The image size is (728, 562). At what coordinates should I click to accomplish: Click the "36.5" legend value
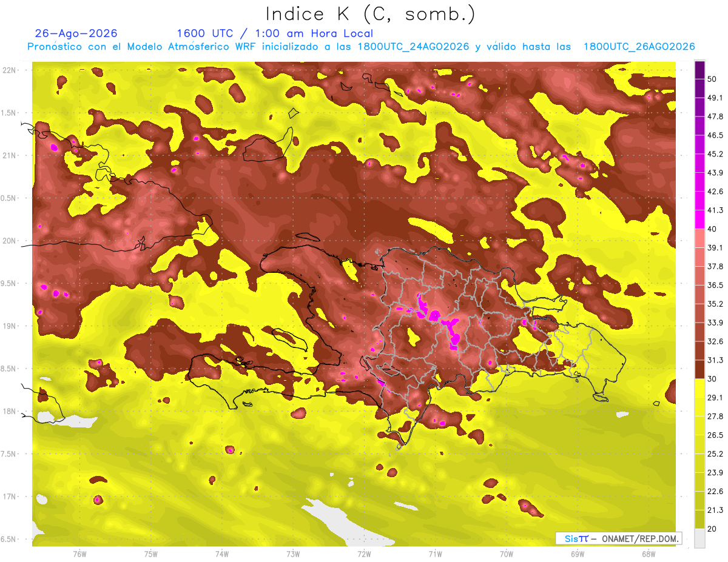[x=715, y=285]
